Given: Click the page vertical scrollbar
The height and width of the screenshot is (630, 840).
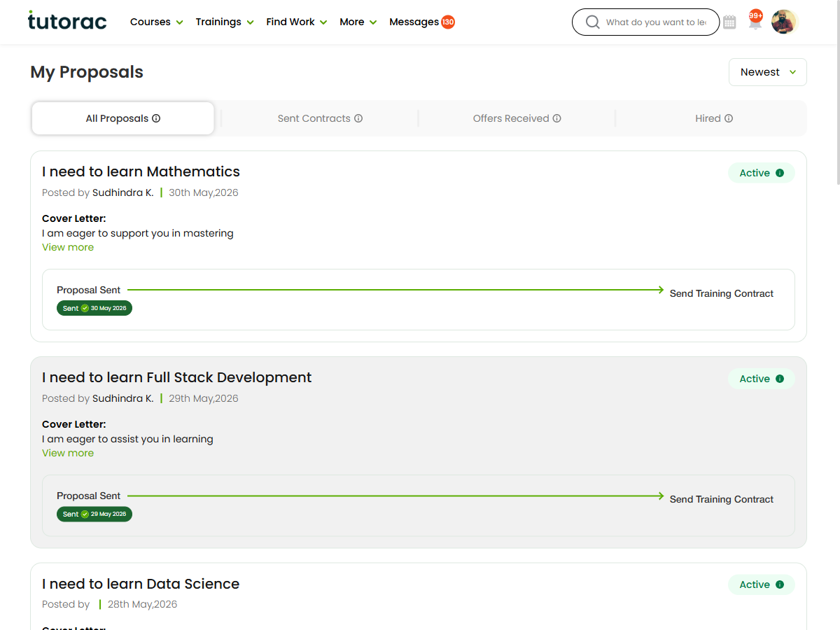Looking at the screenshot, I should 838,91.
